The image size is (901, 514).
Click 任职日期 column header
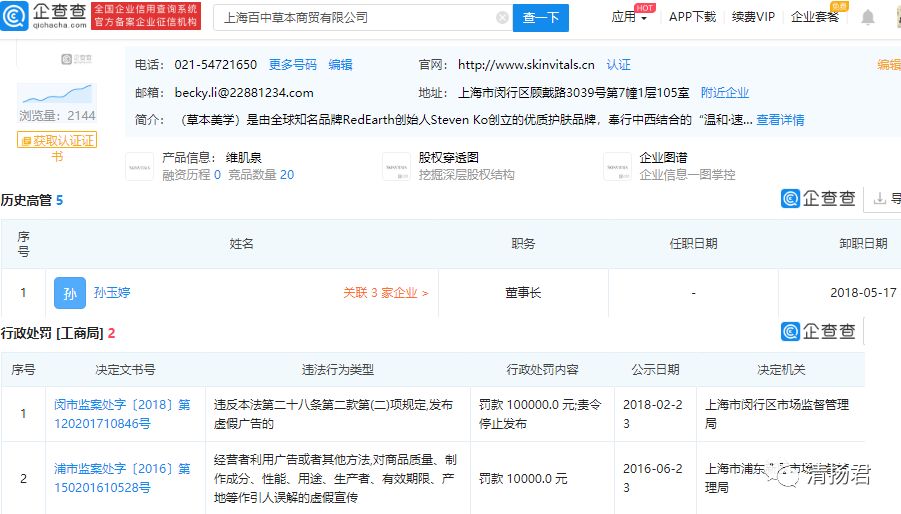coord(694,244)
